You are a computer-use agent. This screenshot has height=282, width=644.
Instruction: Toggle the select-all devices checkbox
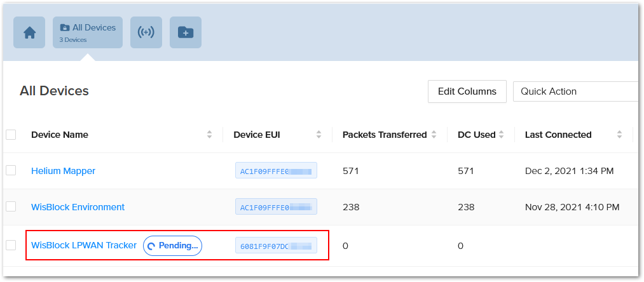(x=11, y=135)
